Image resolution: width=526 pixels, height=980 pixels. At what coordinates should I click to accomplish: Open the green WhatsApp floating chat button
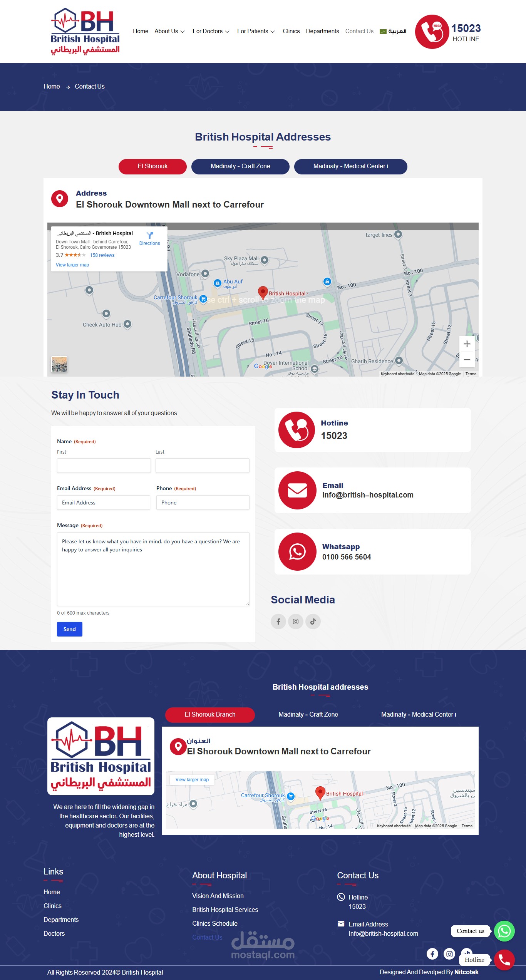[x=504, y=931]
